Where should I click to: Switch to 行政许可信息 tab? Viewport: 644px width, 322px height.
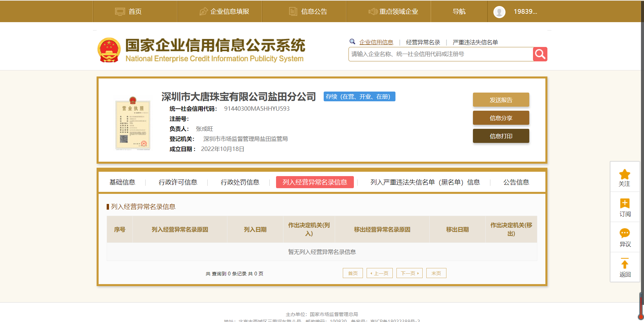pyautogui.click(x=178, y=182)
